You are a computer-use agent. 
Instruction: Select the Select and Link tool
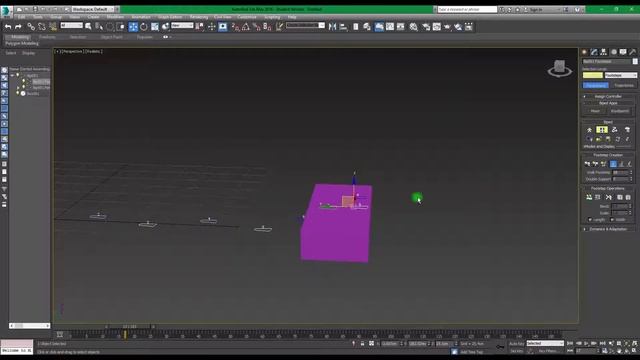31,27
